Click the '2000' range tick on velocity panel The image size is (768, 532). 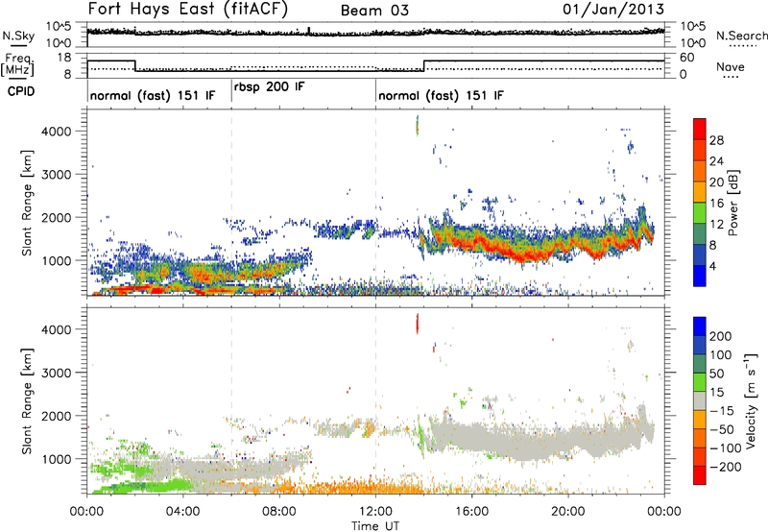pos(57,416)
